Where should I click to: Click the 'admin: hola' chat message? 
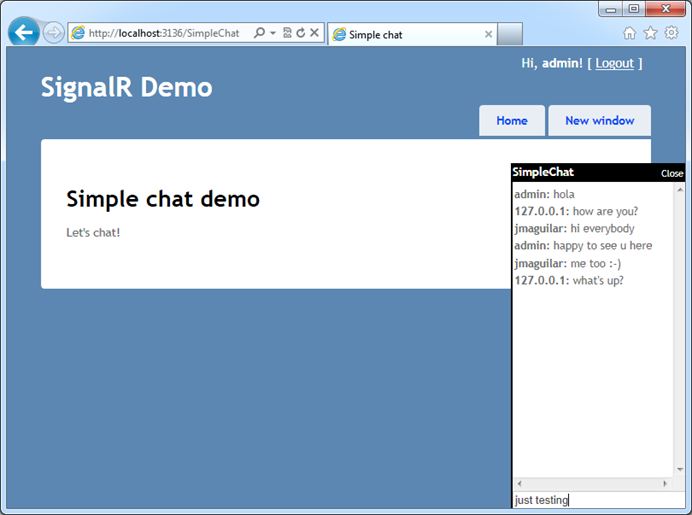544,194
